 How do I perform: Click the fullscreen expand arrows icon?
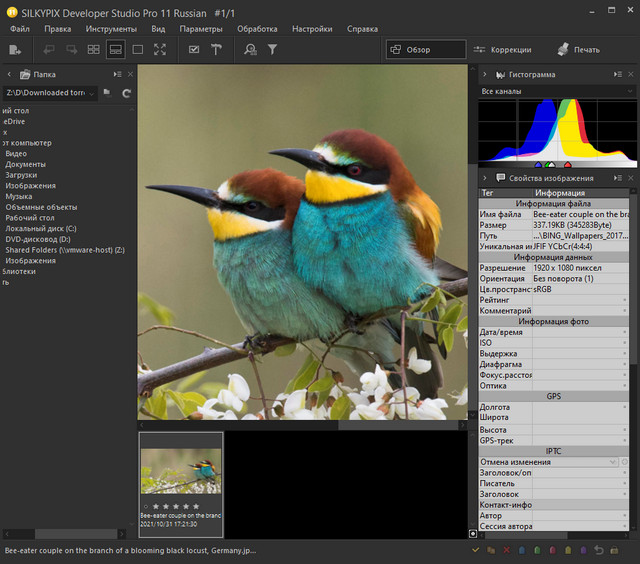pyautogui.click(x=160, y=49)
